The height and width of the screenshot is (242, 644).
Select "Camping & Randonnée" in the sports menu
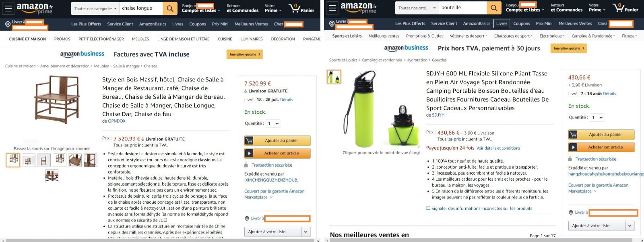593,36
